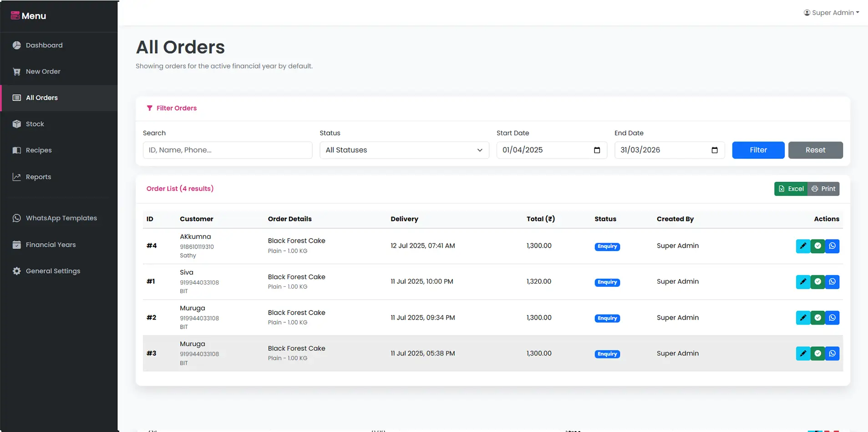Click the edit pencil icon for order #3

point(803,353)
